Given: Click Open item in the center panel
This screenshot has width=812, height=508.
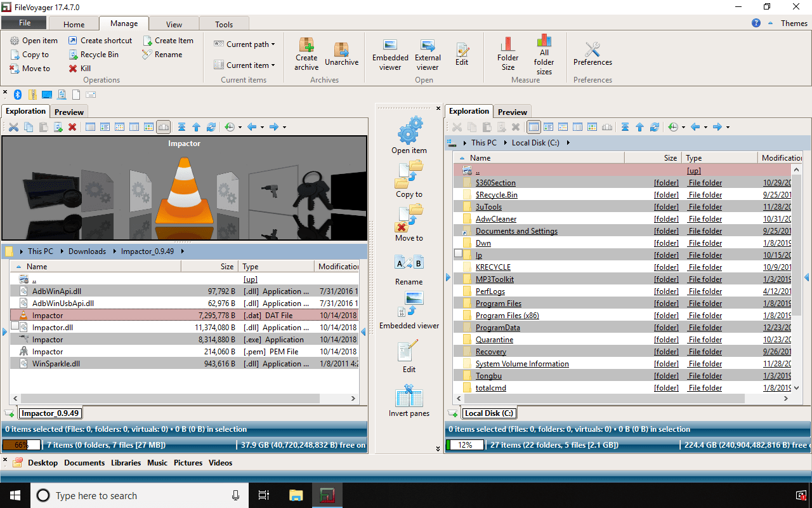Looking at the screenshot, I should pyautogui.click(x=409, y=135).
